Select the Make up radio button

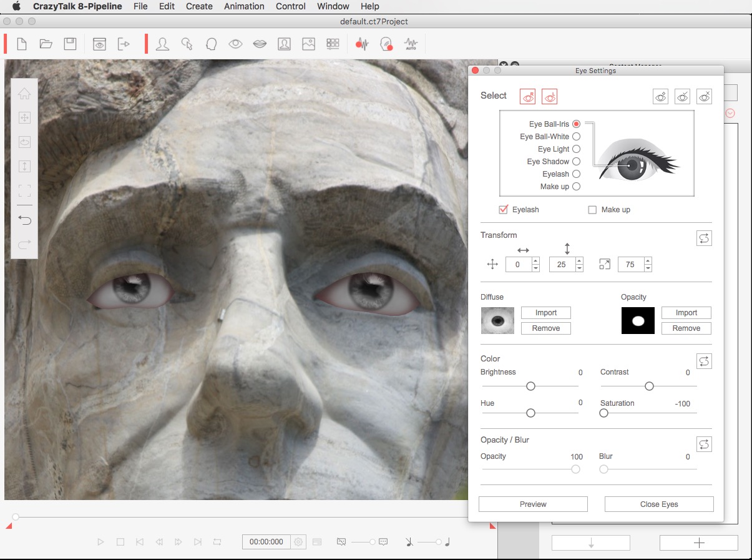coord(576,187)
